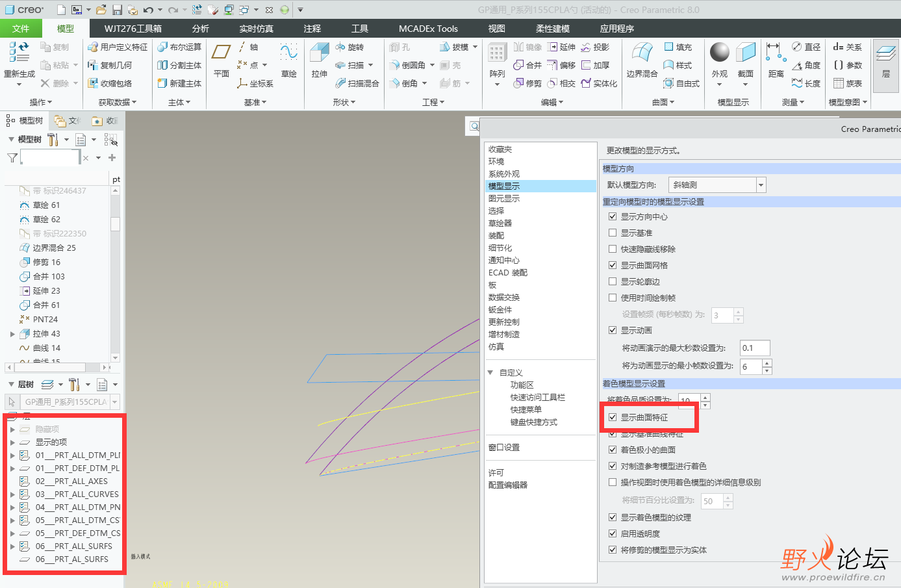Enable 快速隐藏线移除 checkbox
Screen dimensions: 901x588
click(x=613, y=249)
